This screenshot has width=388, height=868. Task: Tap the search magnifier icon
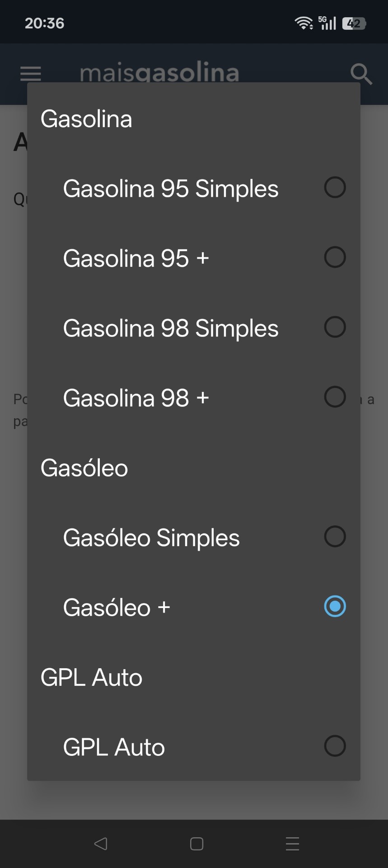click(361, 74)
